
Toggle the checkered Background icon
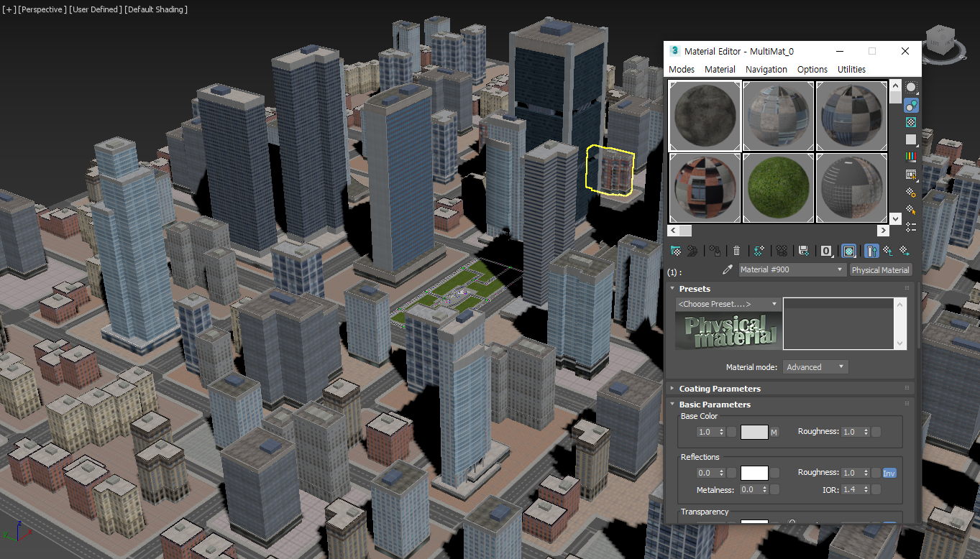tap(911, 122)
